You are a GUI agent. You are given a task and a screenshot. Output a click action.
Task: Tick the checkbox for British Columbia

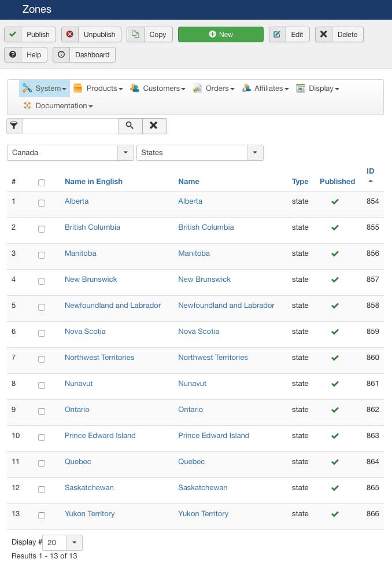[x=42, y=229]
